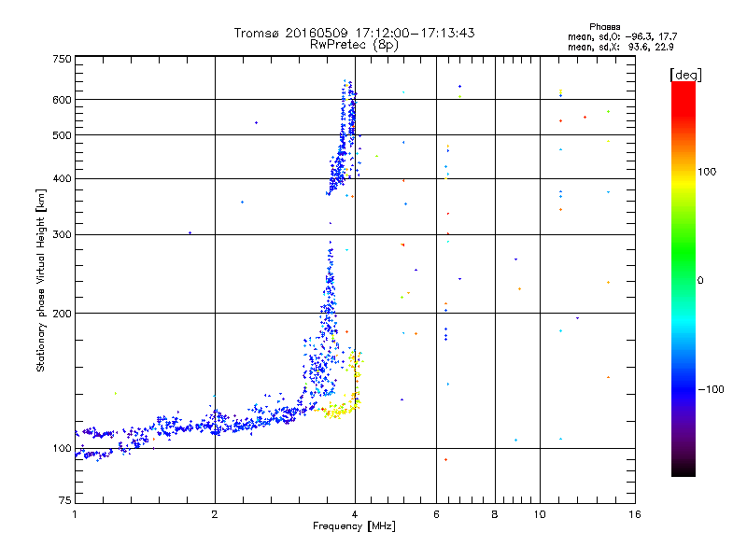The width and height of the screenshot is (747, 560).
Task: Click the black bottom of the phase colorbar
Action: (x=684, y=469)
